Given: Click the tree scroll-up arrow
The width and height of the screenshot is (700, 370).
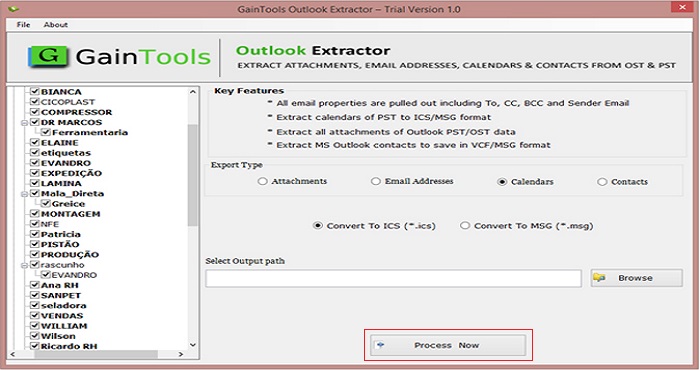Looking at the screenshot, I should [192, 92].
